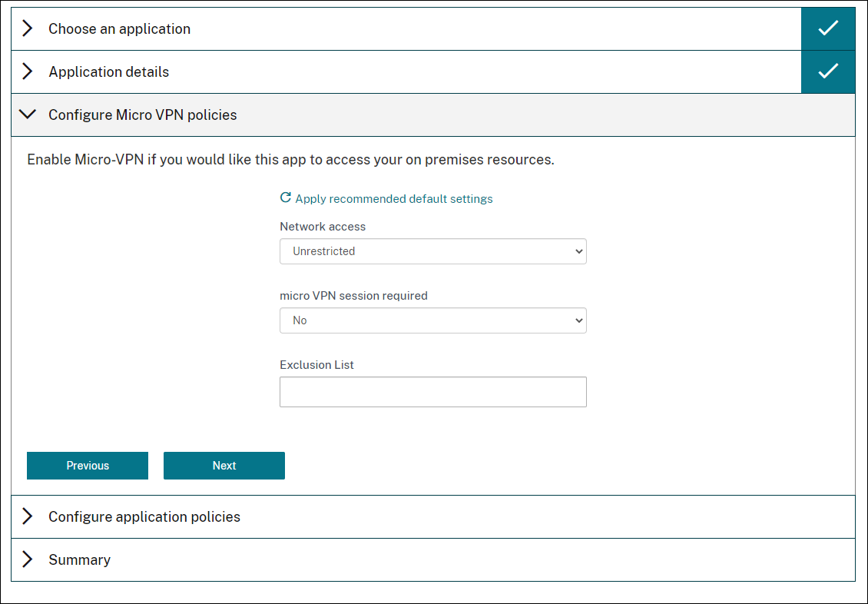The image size is (868, 604).
Task: Open the Application details section title
Action: coord(108,72)
